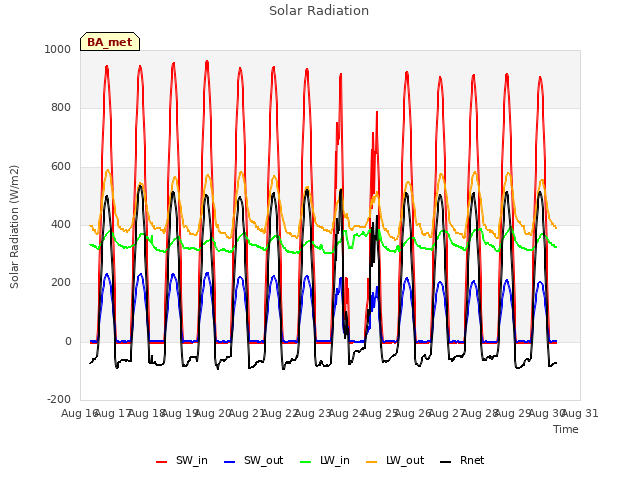Click the blue SW_out legend swatch
640x480 pixels.
coord(230,462)
